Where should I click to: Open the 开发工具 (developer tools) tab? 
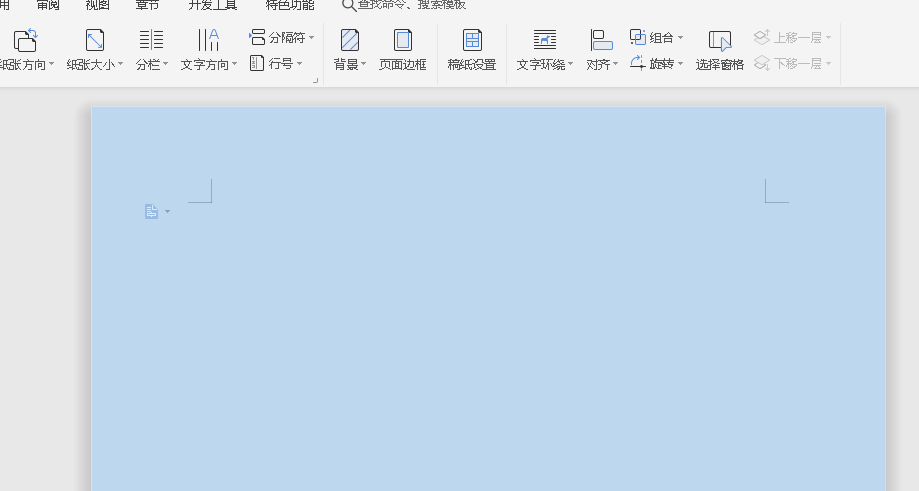click(x=213, y=5)
